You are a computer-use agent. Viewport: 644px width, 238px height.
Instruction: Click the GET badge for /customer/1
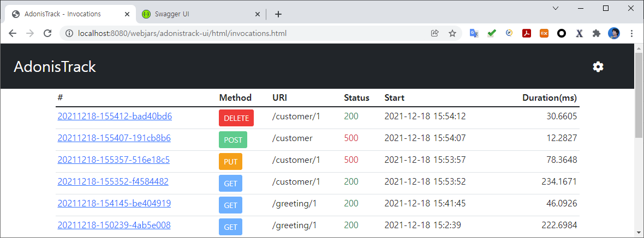(x=230, y=183)
